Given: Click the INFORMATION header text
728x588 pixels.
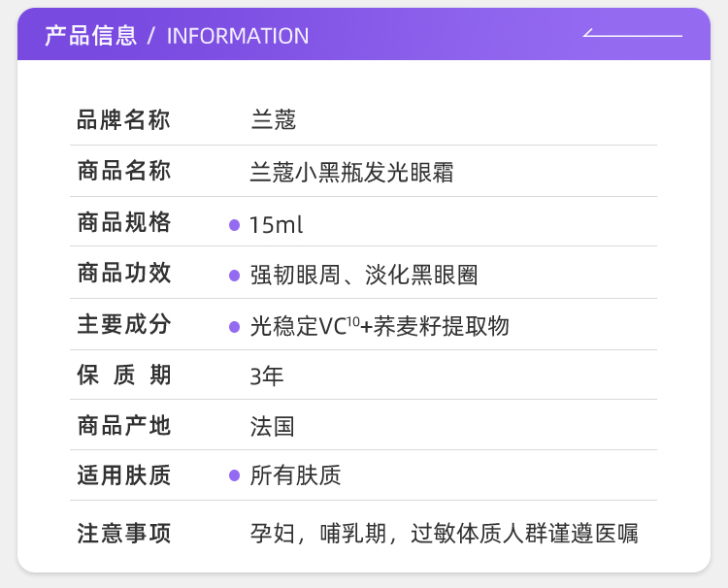Looking at the screenshot, I should [238, 36].
